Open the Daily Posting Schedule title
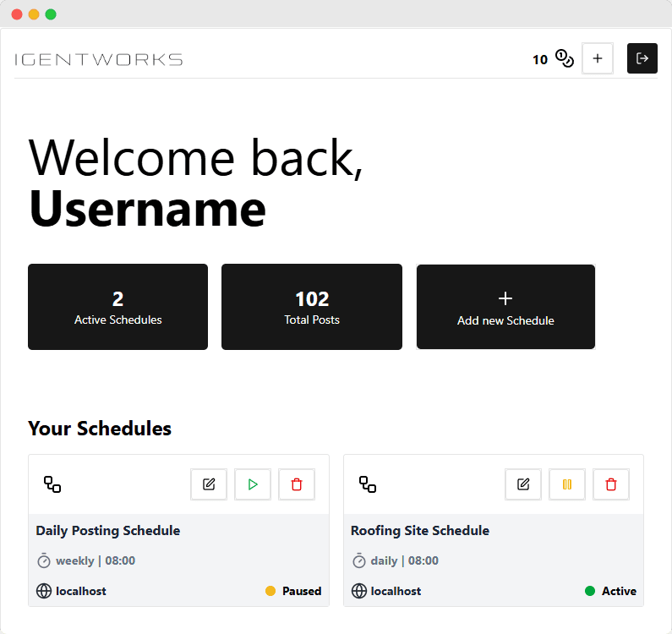This screenshot has width=672, height=634. point(108,531)
